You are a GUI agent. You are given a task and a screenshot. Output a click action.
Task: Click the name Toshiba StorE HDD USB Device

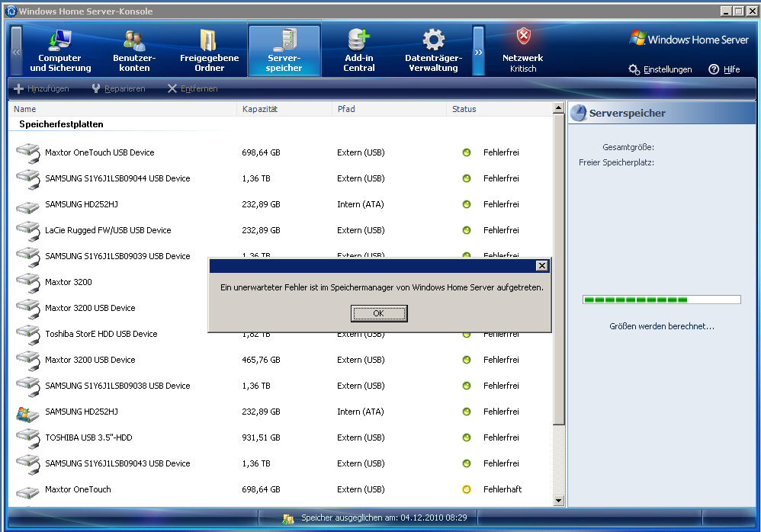coord(101,334)
